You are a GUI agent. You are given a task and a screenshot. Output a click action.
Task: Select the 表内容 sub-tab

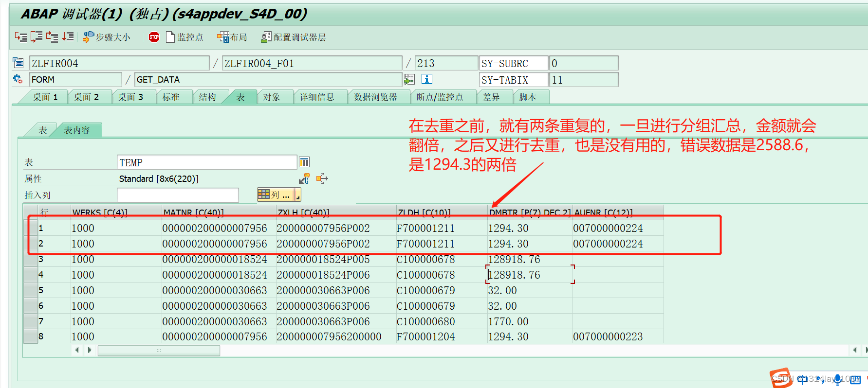[77, 130]
